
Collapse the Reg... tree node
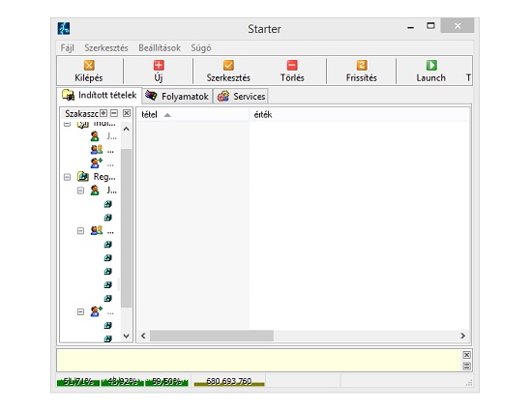point(67,177)
